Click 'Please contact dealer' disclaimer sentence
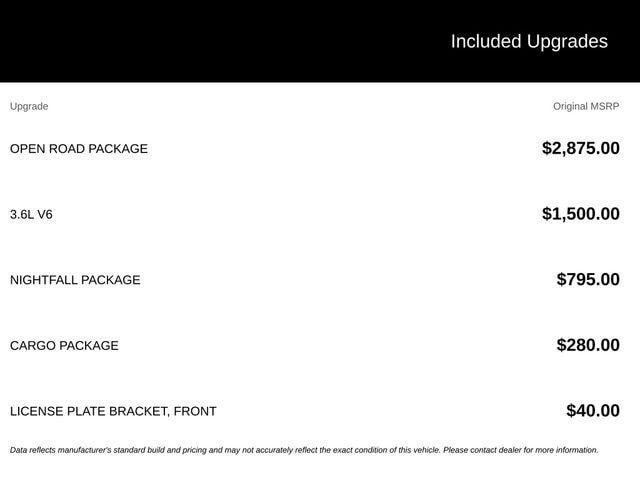The height and width of the screenshot is (480, 640). coord(521,450)
